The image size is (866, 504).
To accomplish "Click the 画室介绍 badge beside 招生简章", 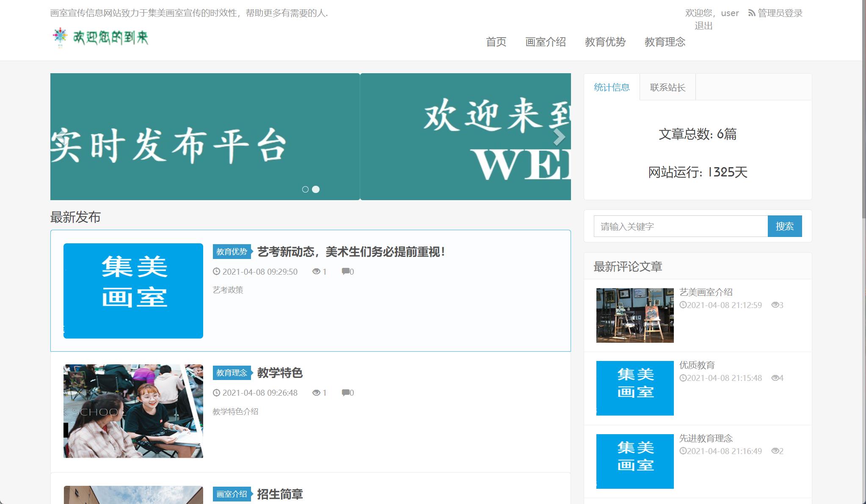I will tap(232, 493).
